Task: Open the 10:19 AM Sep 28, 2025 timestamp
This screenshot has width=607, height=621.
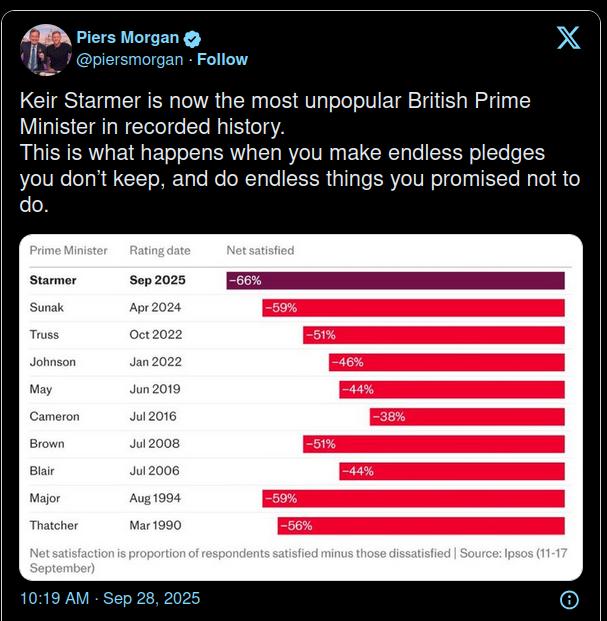Action: coord(110,598)
